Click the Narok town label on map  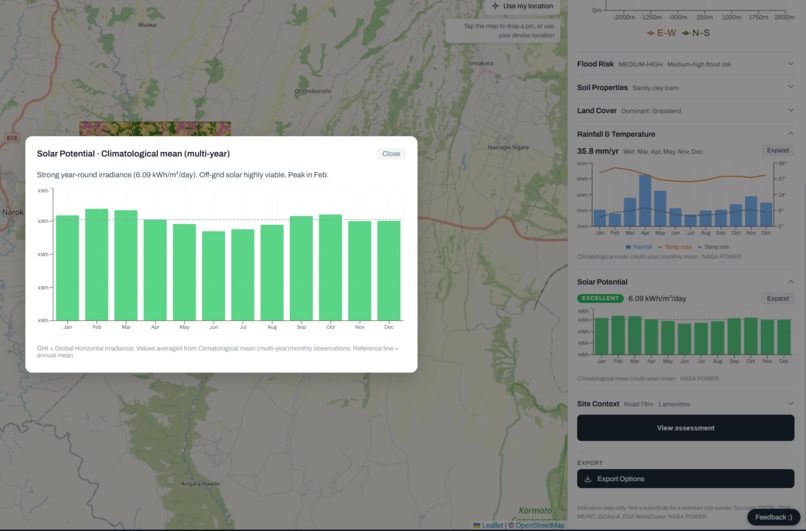(12, 212)
